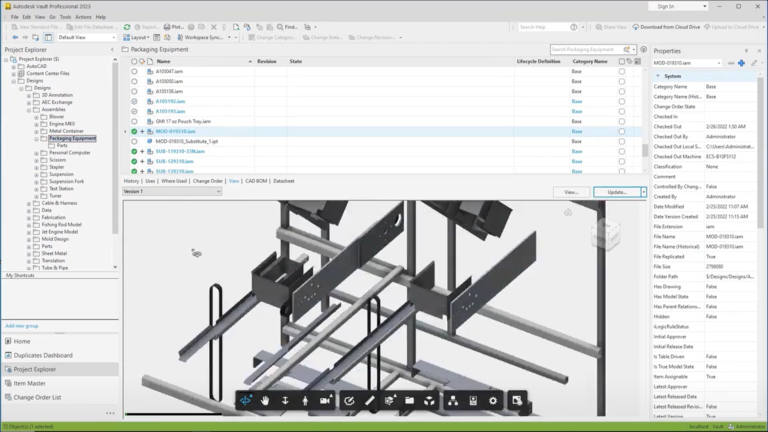Click the Add new group link
The height and width of the screenshot is (432, 768).
click(22, 326)
